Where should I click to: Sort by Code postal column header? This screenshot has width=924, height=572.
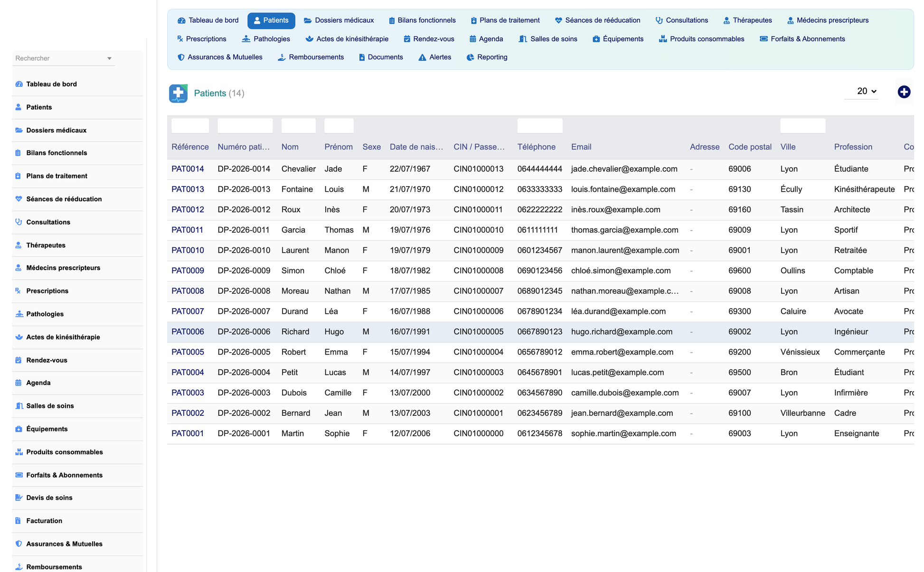click(750, 147)
